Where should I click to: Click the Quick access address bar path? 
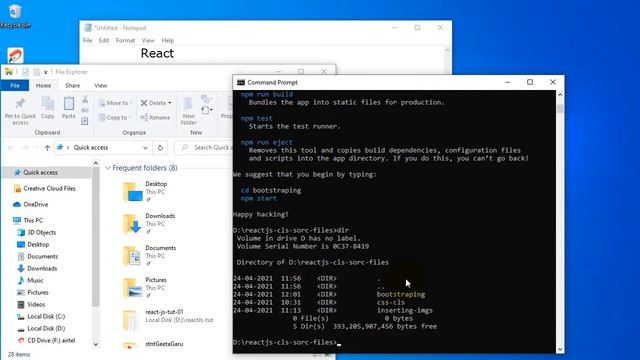(x=91, y=148)
